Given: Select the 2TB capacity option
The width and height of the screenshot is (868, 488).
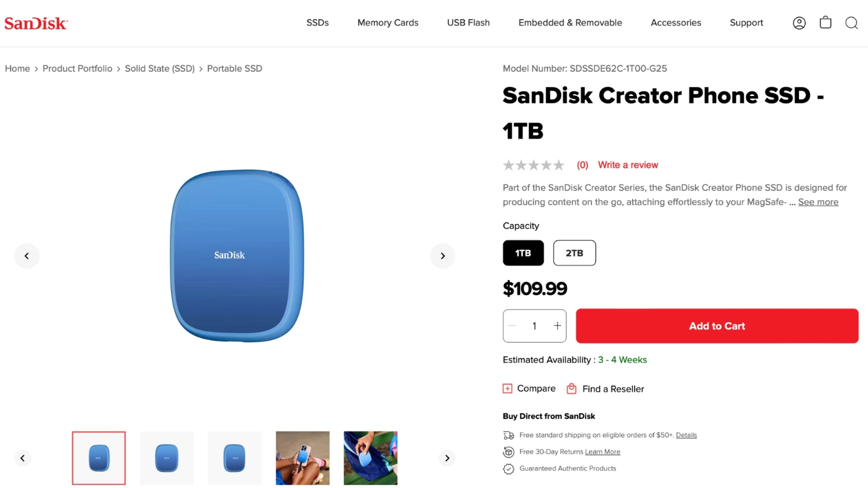Looking at the screenshot, I should click(574, 253).
